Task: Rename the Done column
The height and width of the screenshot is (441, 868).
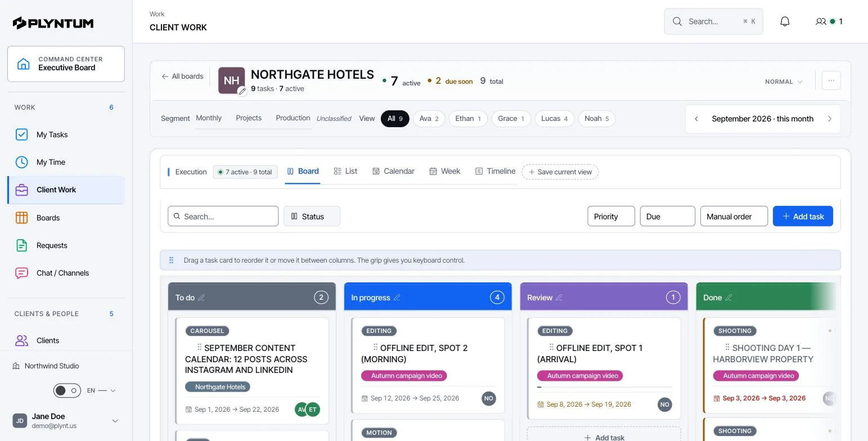Action: pos(728,298)
